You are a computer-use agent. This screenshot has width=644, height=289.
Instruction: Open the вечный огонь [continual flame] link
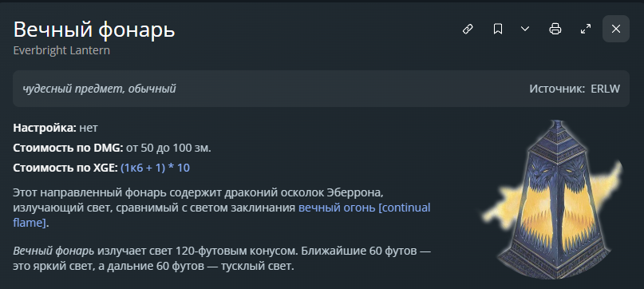[222, 215]
